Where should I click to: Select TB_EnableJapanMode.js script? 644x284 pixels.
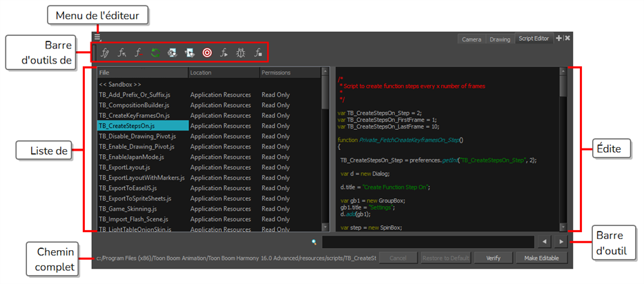131,157
